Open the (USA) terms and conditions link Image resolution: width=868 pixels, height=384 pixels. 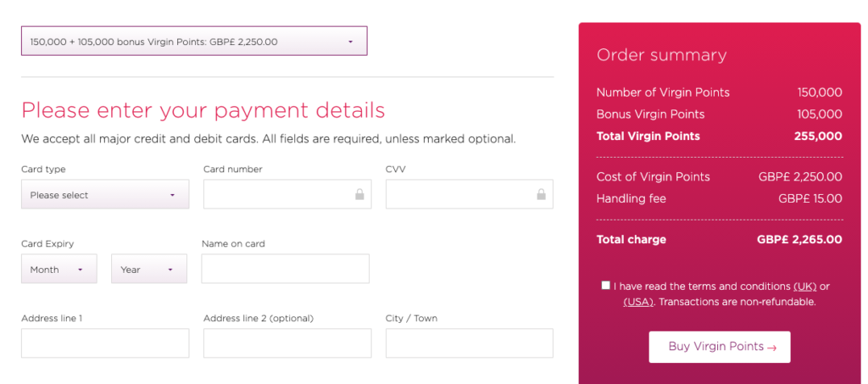pyautogui.click(x=638, y=302)
